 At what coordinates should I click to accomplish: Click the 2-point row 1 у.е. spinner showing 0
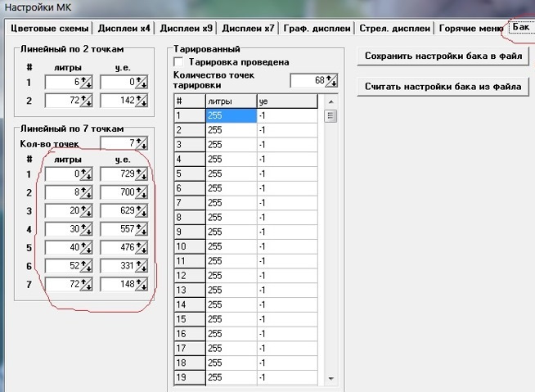click(x=142, y=83)
